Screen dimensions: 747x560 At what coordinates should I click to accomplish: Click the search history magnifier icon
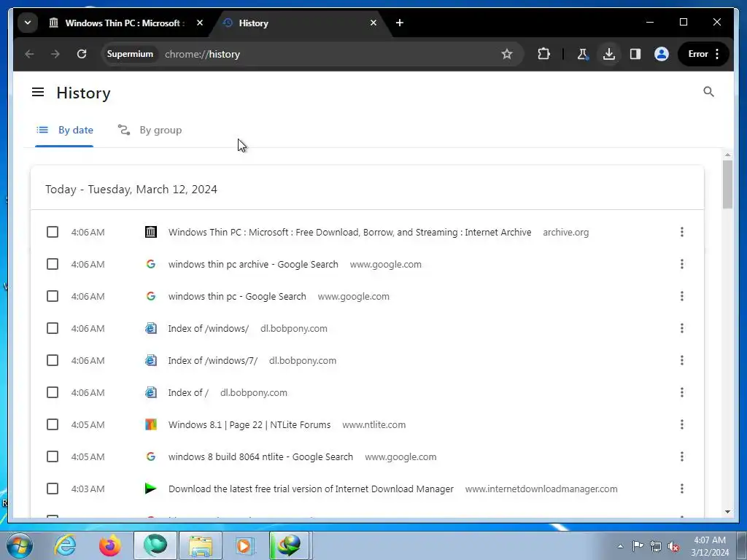pyautogui.click(x=708, y=91)
